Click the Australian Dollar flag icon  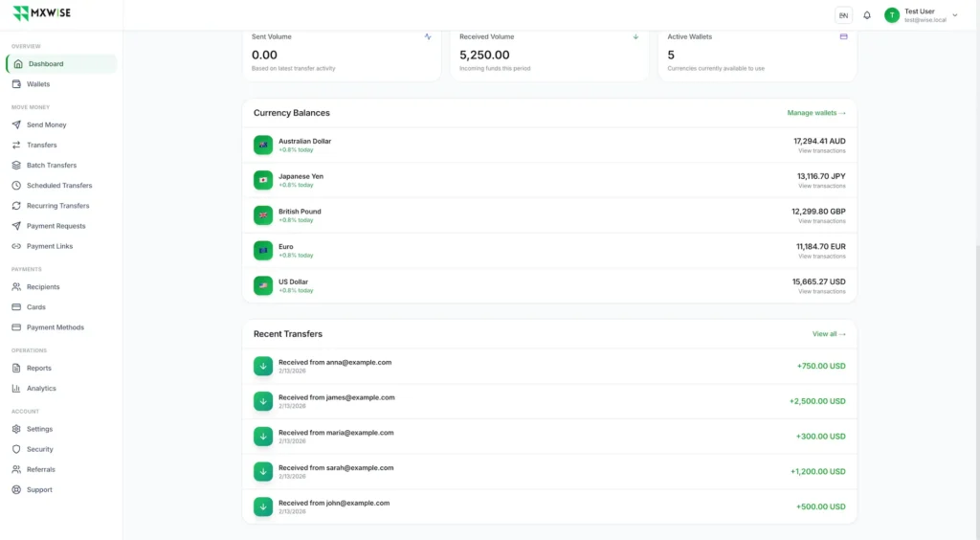click(263, 145)
